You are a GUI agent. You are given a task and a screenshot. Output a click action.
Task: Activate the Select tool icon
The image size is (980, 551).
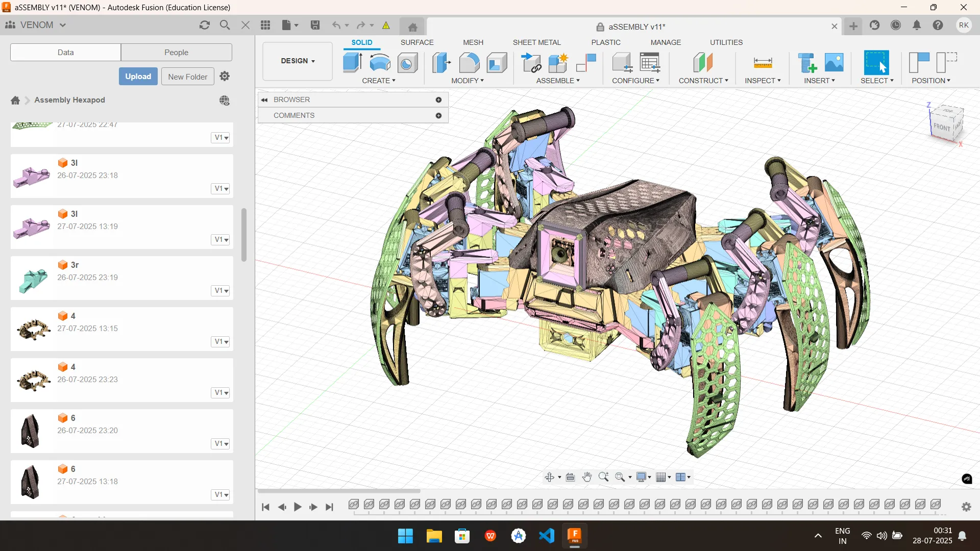coord(876,63)
